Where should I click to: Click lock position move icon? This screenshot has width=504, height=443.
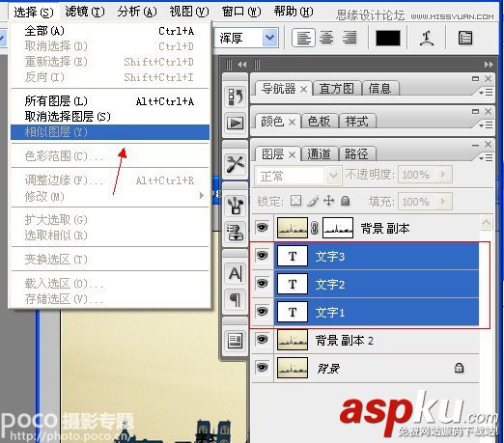[x=329, y=201]
